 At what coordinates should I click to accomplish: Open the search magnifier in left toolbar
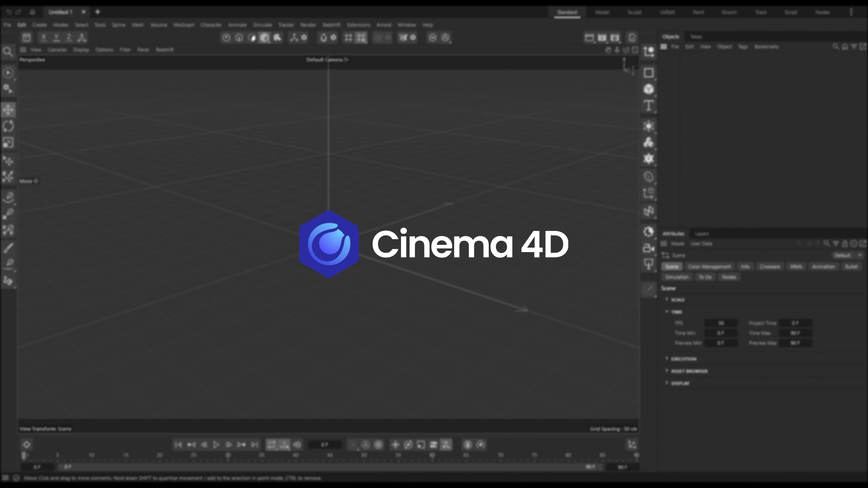click(8, 52)
